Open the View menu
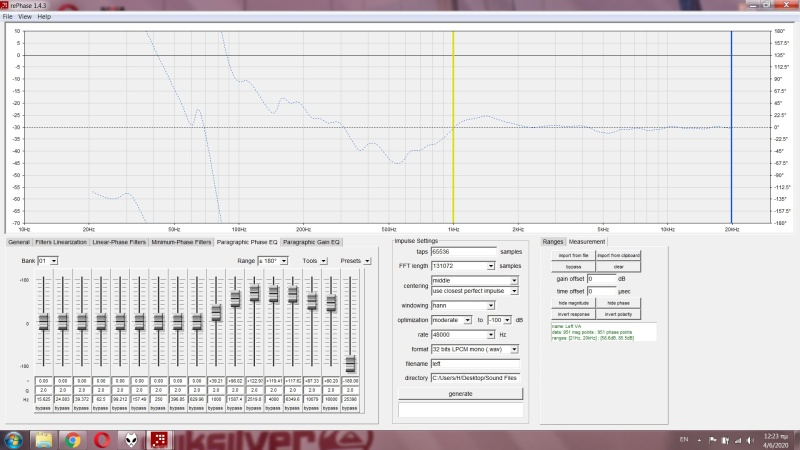Image resolution: width=800 pixels, height=450 pixels. pyautogui.click(x=25, y=17)
